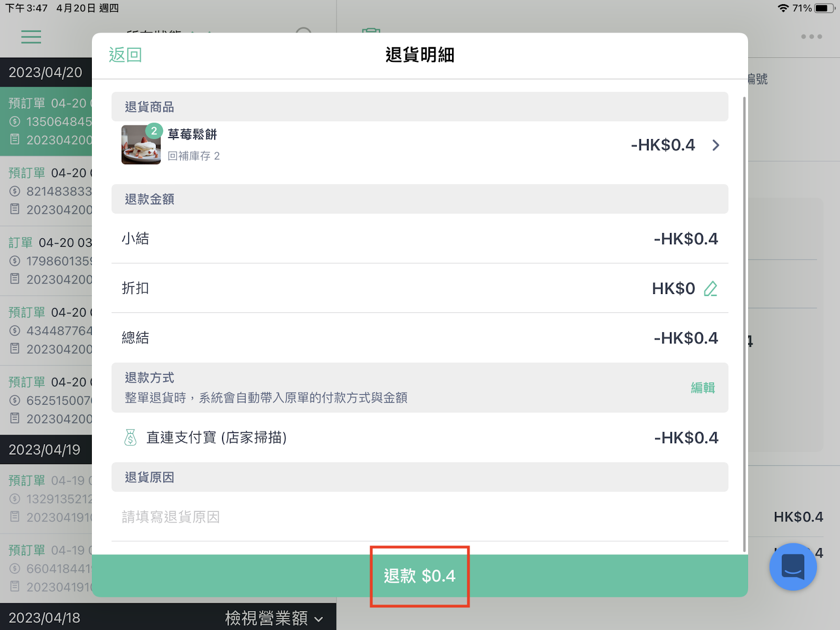Tap the three-dots more options icon

[x=811, y=37]
